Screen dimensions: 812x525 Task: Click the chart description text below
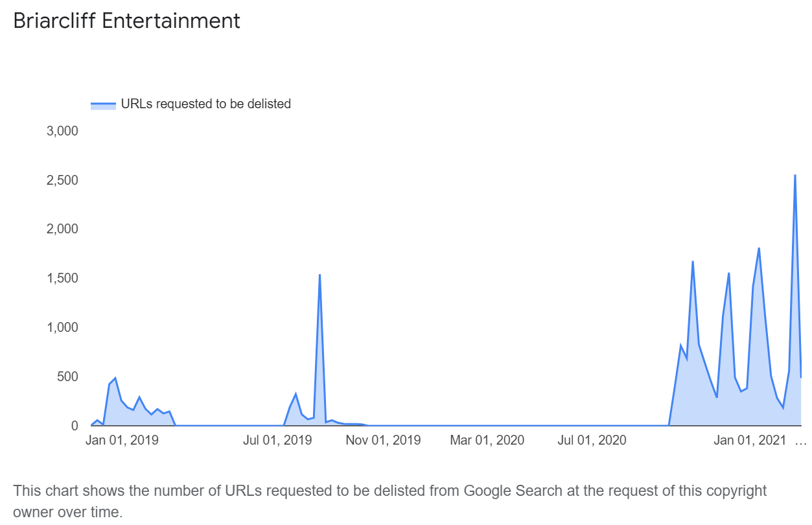click(x=389, y=502)
